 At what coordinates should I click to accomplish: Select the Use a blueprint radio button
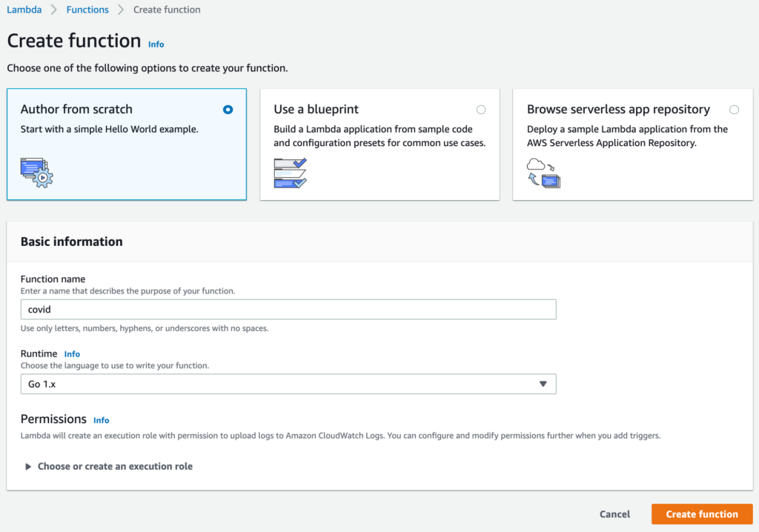(481, 110)
